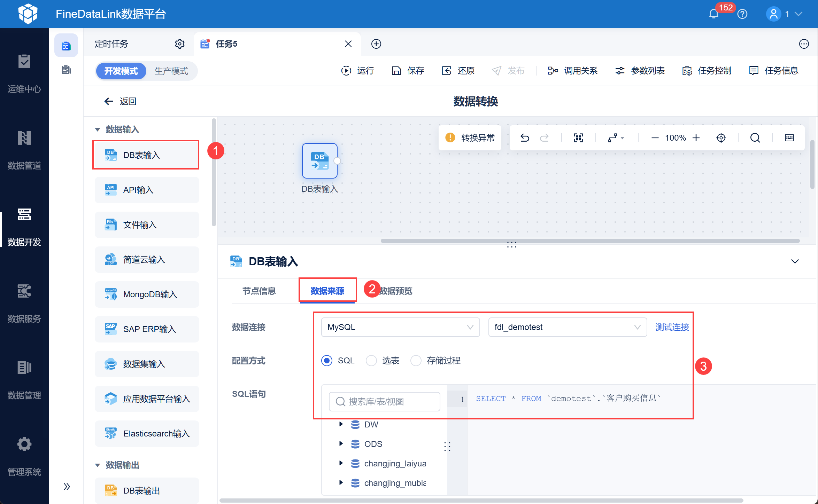Screen dimensions: 818x504
Task: Open the user account avatar
Action: [773, 14]
